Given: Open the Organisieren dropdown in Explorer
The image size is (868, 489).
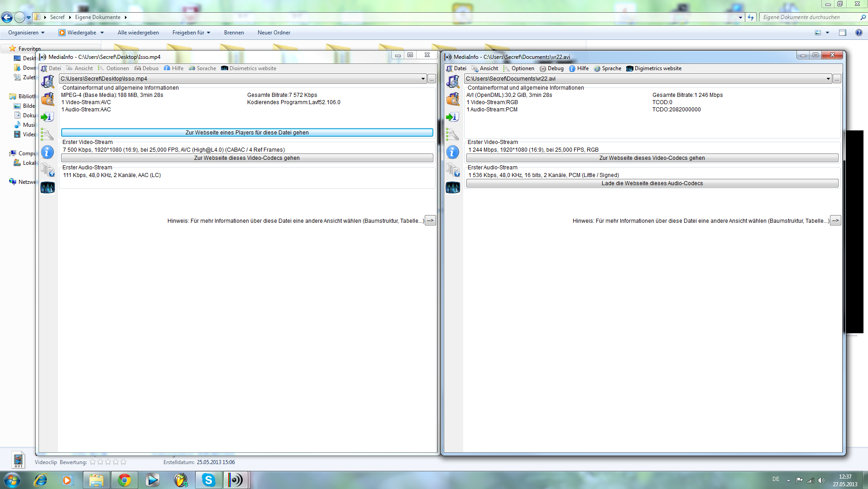Looking at the screenshot, I should coord(26,33).
